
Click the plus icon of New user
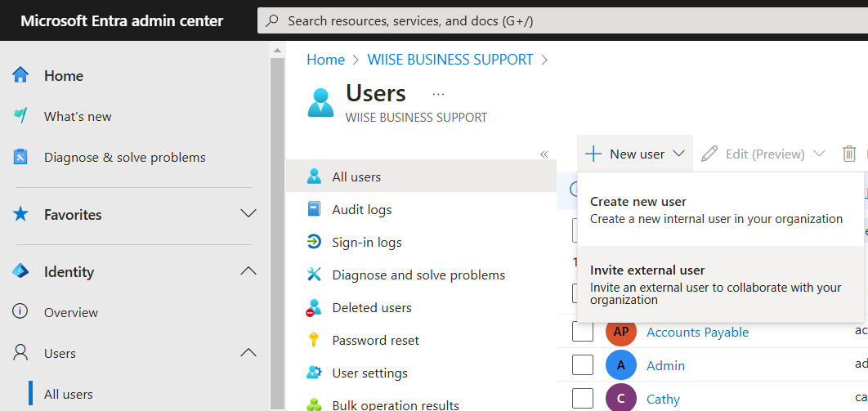[593, 154]
